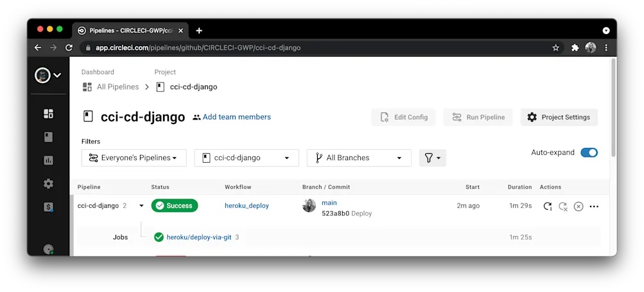Viewport: 644px width, 292px height.
Task: Click the green Success status badge
Action: (x=175, y=206)
